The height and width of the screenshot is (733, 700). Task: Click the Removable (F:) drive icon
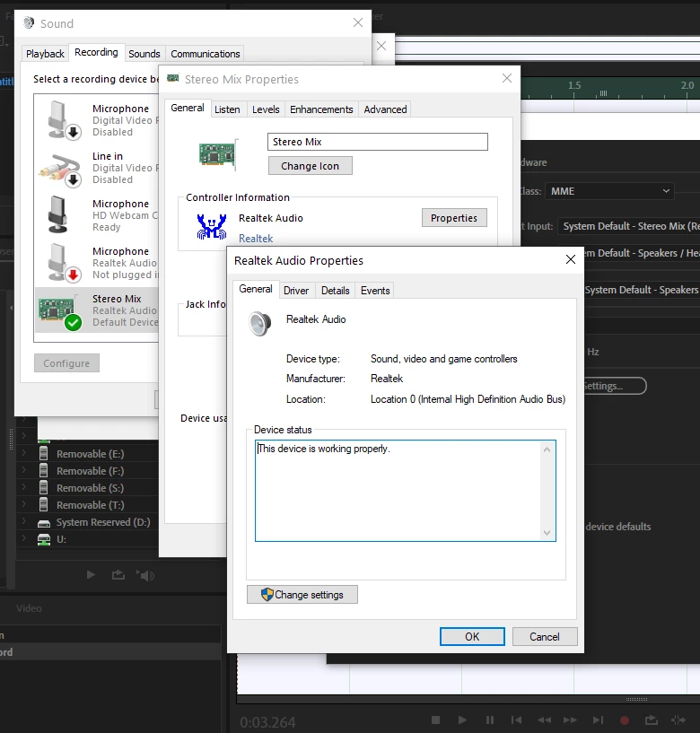[43, 471]
